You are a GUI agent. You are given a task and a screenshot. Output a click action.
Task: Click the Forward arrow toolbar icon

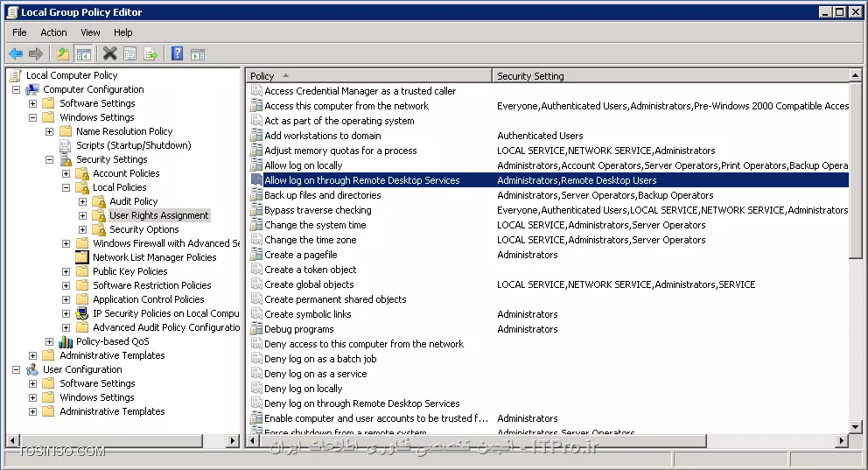coord(35,53)
